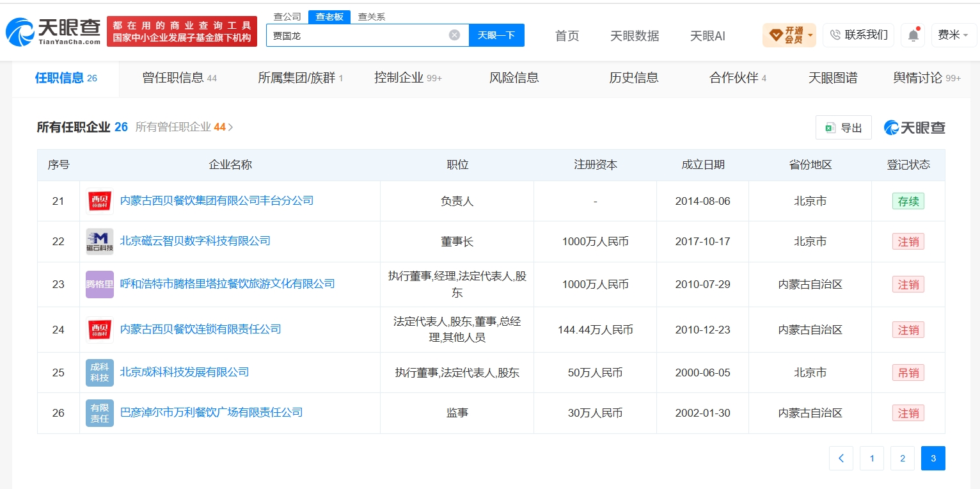This screenshot has height=489, width=980.
Task: Click the 2000-06-05 establishment date cell
Action: [x=702, y=373]
